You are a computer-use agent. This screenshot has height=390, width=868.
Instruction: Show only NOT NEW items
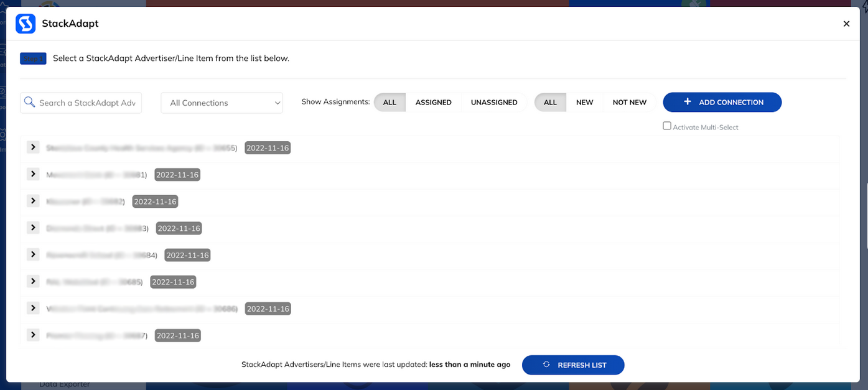tap(630, 102)
